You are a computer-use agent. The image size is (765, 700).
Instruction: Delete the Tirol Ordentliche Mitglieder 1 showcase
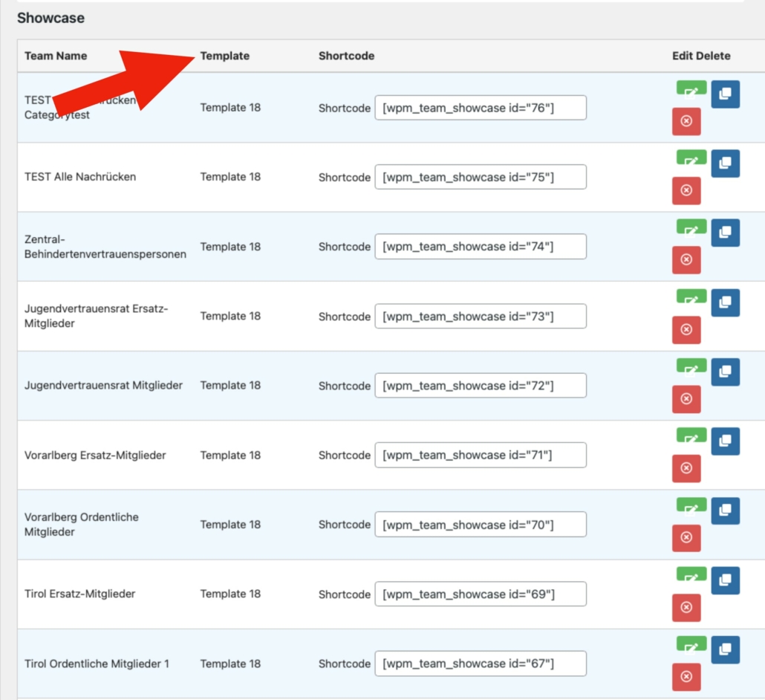686,677
